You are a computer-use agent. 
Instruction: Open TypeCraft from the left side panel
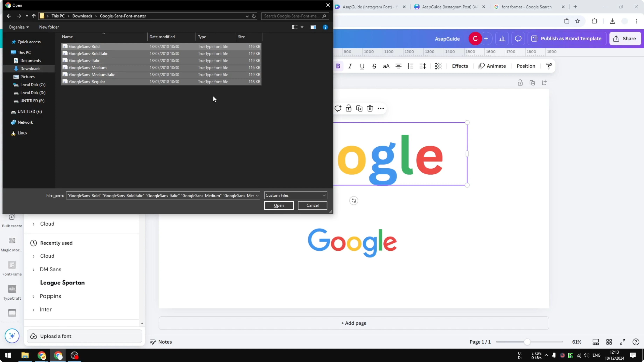pos(12,292)
